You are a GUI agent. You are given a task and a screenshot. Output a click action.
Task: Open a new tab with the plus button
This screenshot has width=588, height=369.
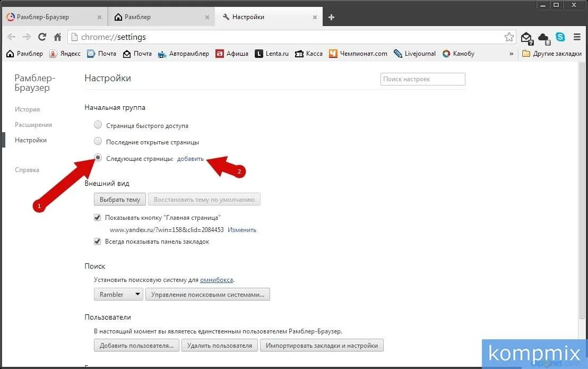pos(331,17)
